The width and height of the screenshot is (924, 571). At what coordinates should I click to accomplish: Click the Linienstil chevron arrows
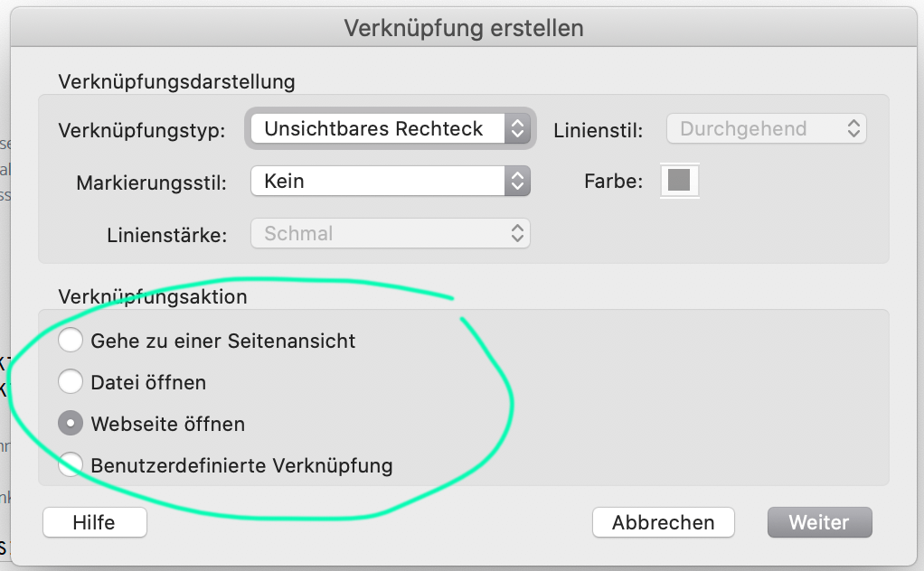pos(853,128)
